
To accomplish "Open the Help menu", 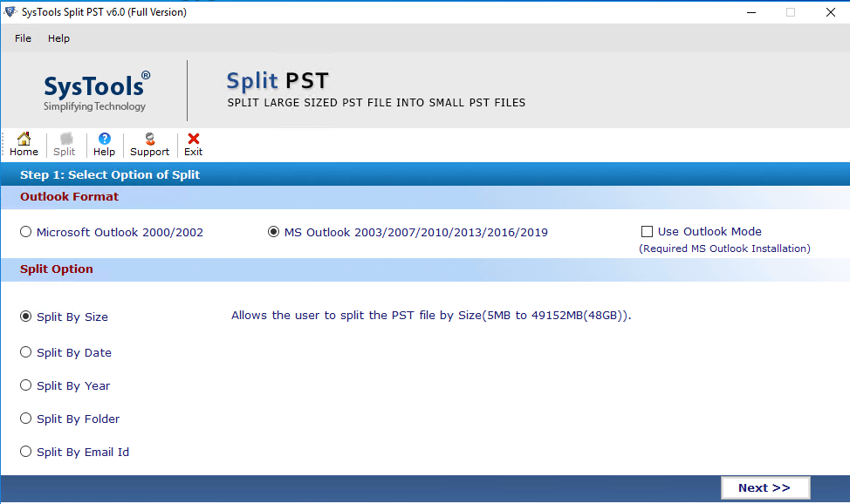I will tap(58, 38).
